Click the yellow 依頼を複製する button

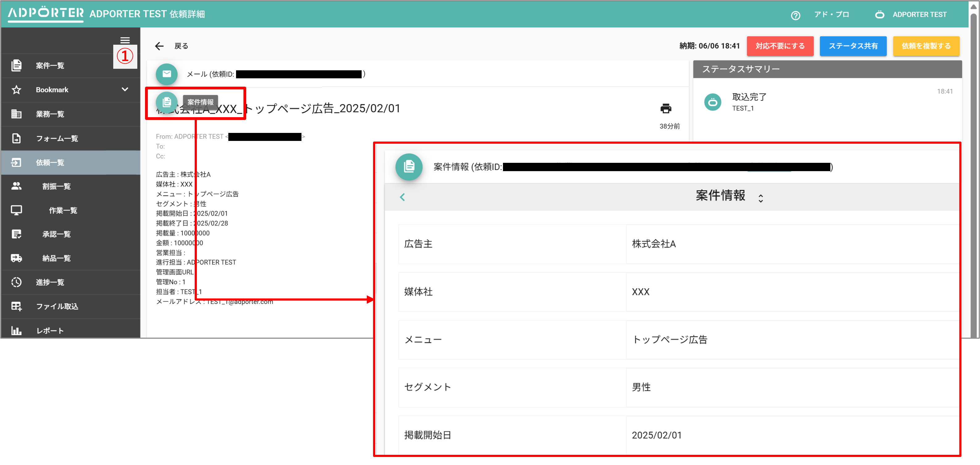pyautogui.click(x=926, y=46)
